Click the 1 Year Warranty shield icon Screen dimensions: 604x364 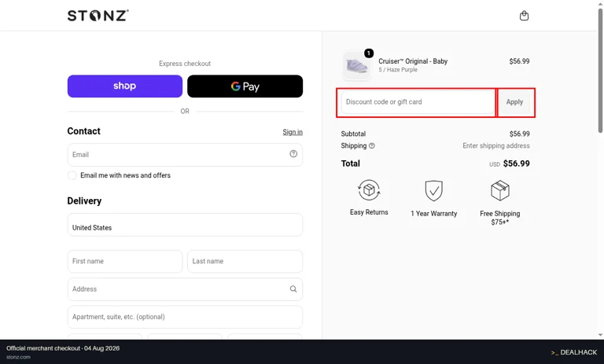434,190
